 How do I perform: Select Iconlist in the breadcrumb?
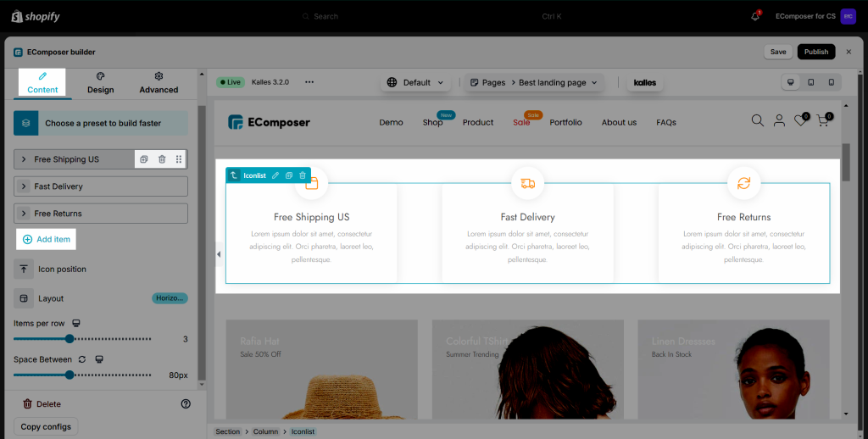click(x=303, y=432)
